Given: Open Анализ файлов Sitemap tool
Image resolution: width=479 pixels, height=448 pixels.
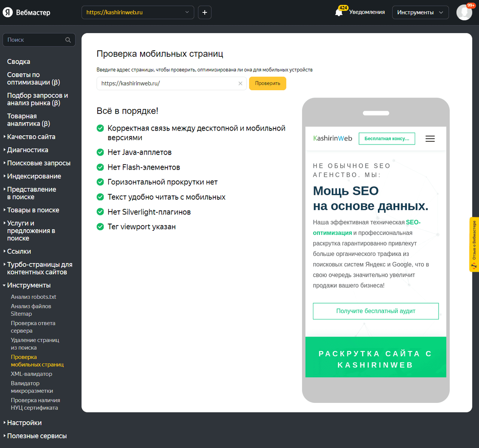Looking at the screenshot, I should (x=31, y=310).
